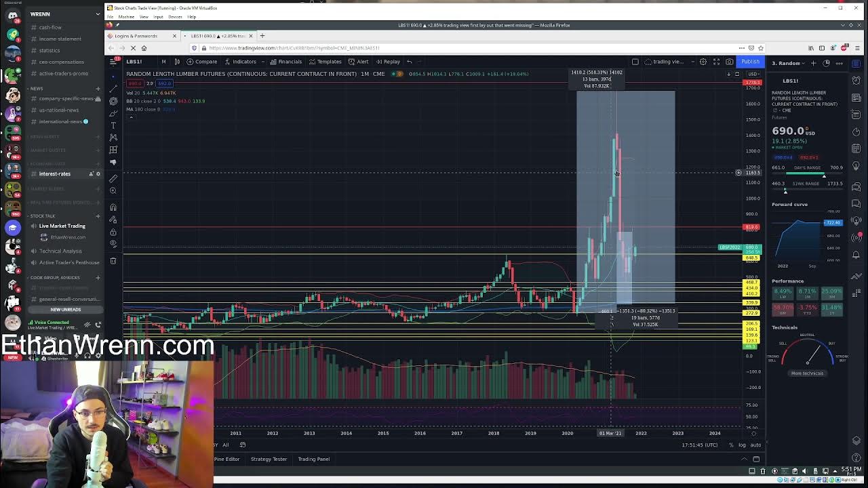The image size is (868, 488).
Task: Collapse the indicator legend arrow
Action: [x=131, y=117]
